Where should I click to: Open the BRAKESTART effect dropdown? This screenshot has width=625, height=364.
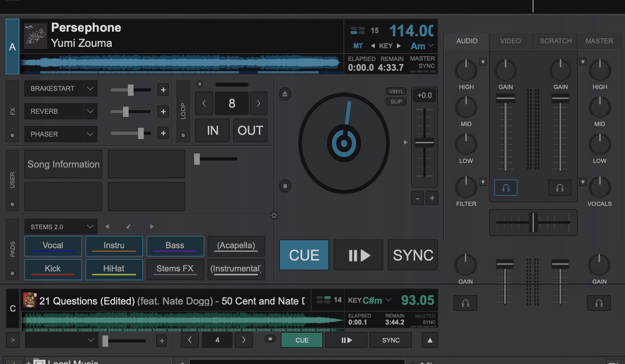click(90, 88)
